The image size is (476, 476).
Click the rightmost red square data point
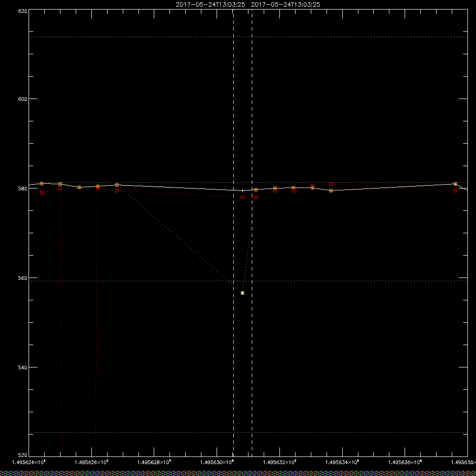coord(456,191)
